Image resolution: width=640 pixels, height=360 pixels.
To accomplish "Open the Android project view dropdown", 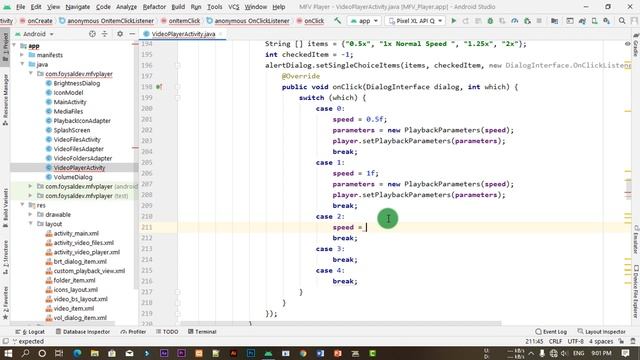I will pyautogui.click(x=34, y=34).
